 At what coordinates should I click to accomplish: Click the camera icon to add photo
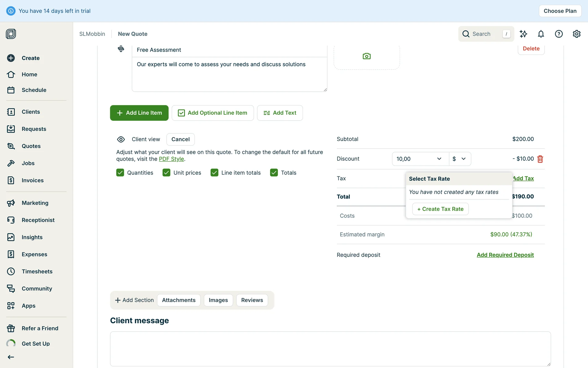pyautogui.click(x=367, y=56)
